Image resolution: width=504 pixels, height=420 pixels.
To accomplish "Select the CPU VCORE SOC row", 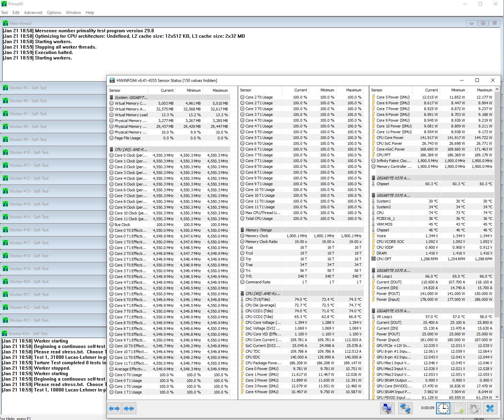I will 432,242.
